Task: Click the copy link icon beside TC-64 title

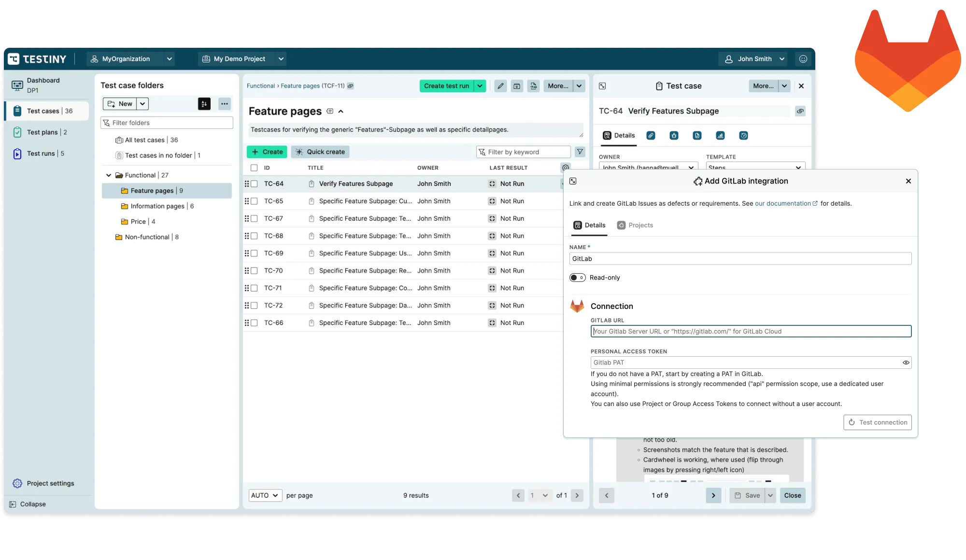Action: (800, 111)
